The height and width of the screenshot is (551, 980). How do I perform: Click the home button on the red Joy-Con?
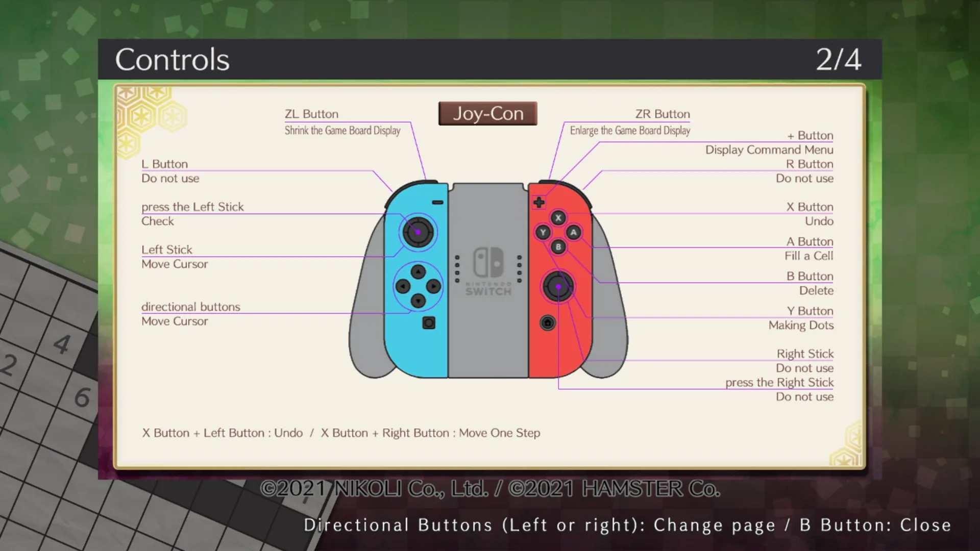pyautogui.click(x=548, y=323)
